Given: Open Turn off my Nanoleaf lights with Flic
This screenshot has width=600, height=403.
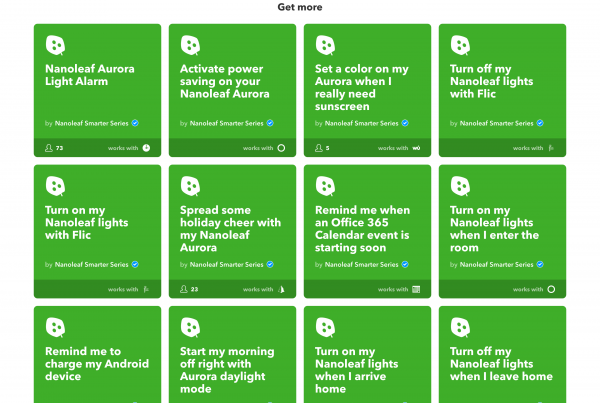Looking at the screenshot, I should tap(502, 90).
